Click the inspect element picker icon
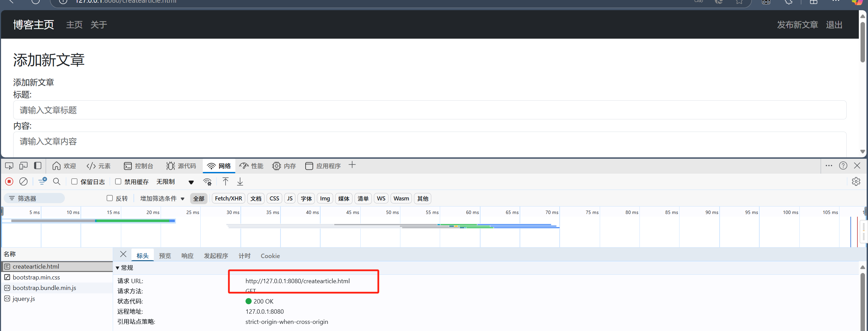The width and height of the screenshot is (868, 331). 9,166
